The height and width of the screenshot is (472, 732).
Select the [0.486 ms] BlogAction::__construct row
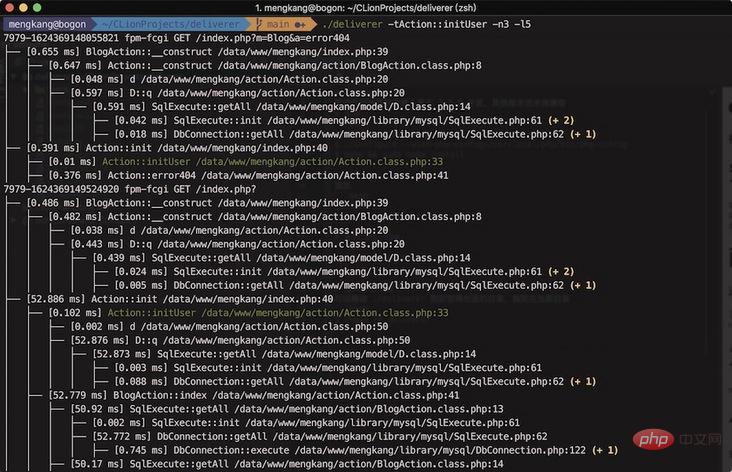click(x=207, y=203)
